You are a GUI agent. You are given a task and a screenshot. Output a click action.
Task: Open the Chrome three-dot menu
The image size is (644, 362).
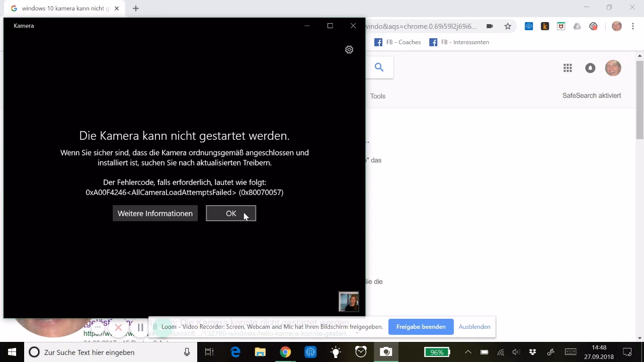[632, 26]
